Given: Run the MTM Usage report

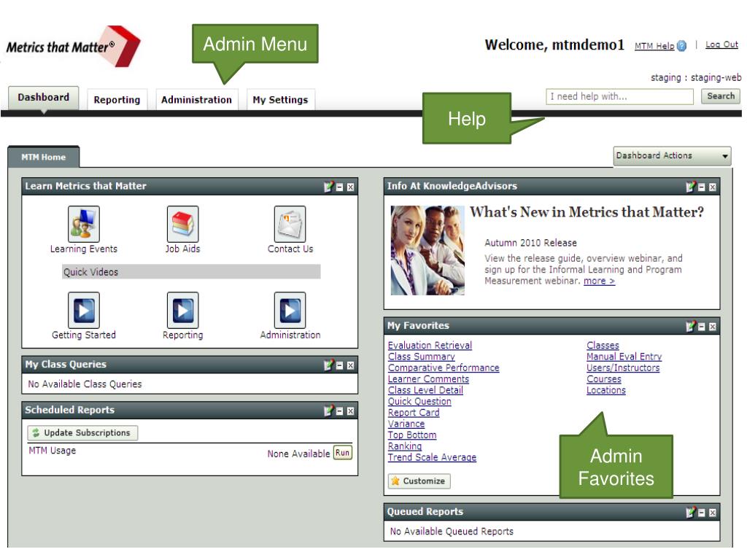Looking at the screenshot, I should tap(343, 452).
